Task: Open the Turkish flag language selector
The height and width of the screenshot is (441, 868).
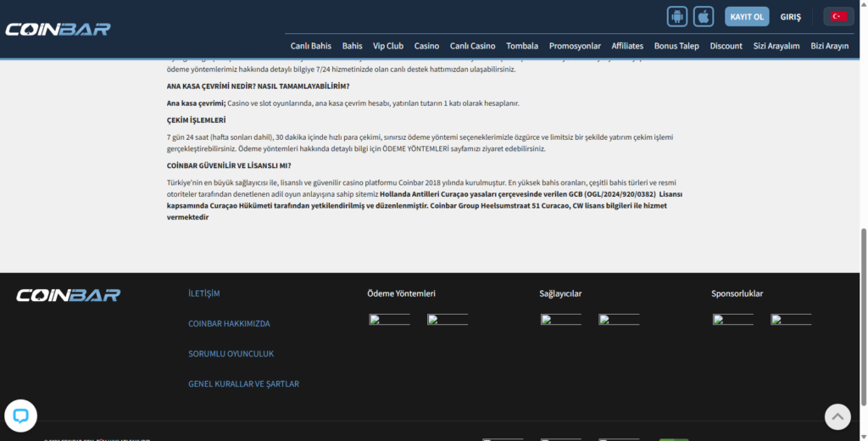Action: [838, 16]
